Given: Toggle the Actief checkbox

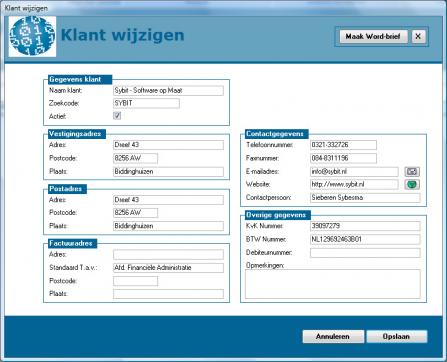Looking at the screenshot, I should (x=117, y=116).
